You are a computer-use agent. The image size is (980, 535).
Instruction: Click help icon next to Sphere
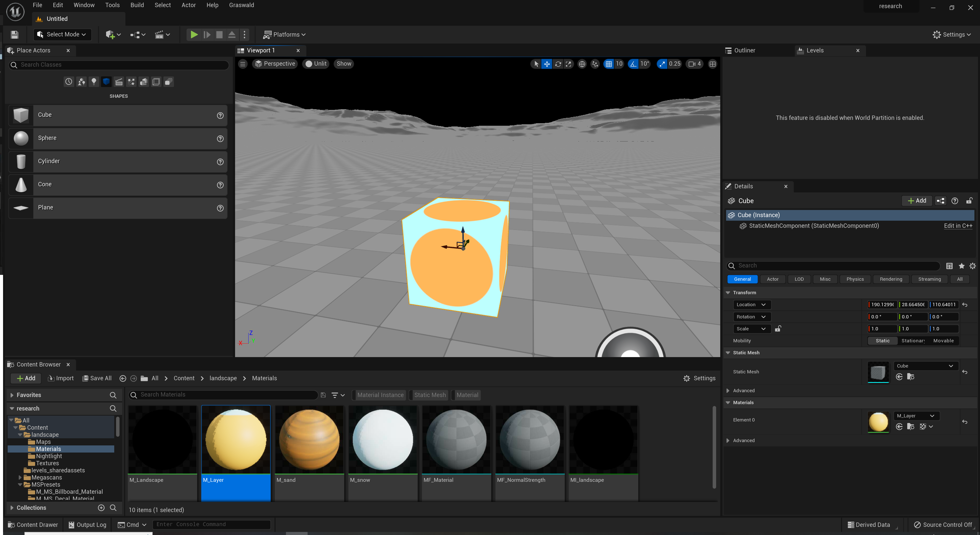(220, 138)
